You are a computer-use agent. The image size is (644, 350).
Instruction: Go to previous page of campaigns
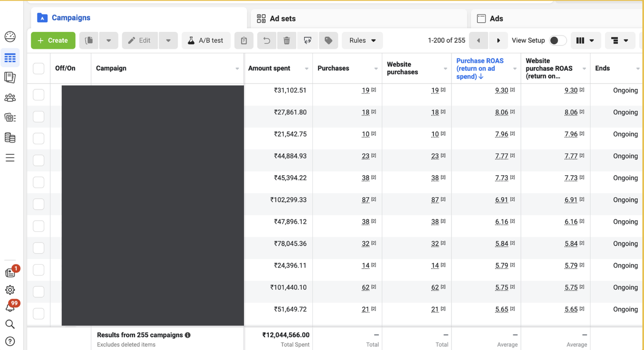[x=478, y=40]
